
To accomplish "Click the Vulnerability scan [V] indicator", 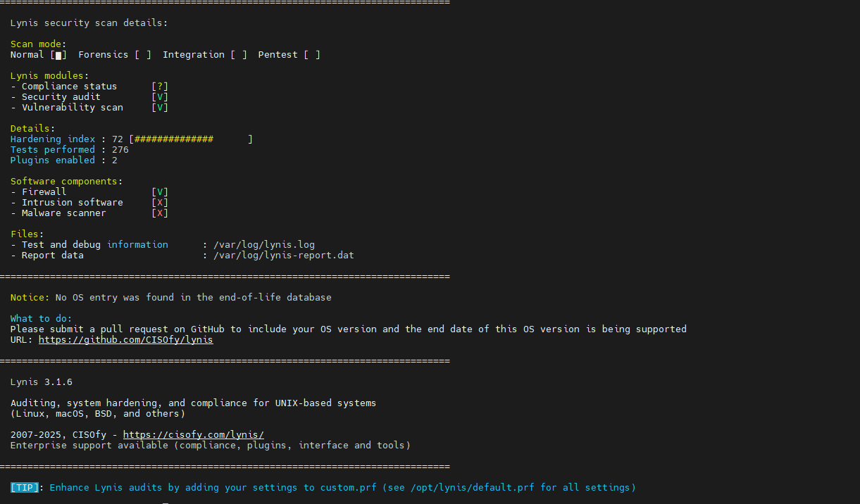I will pos(160,108).
